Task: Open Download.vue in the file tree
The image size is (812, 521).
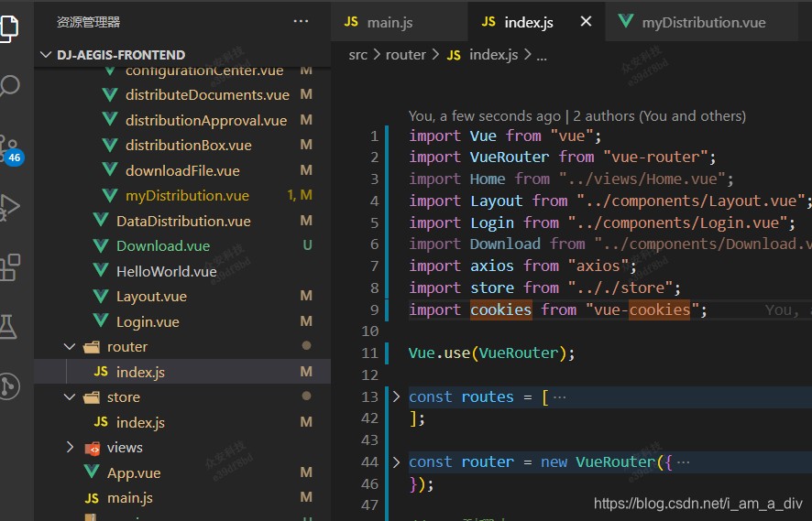Action: [x=162, y=245]
